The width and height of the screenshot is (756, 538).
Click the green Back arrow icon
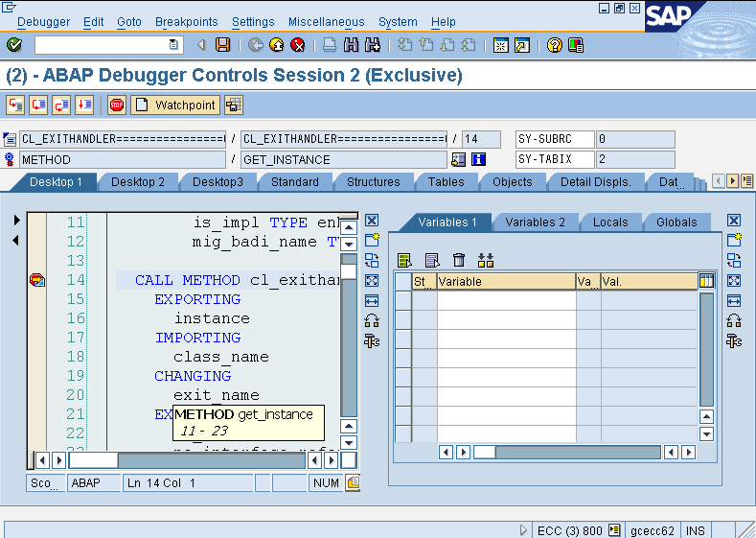click(x=256, y=45)
